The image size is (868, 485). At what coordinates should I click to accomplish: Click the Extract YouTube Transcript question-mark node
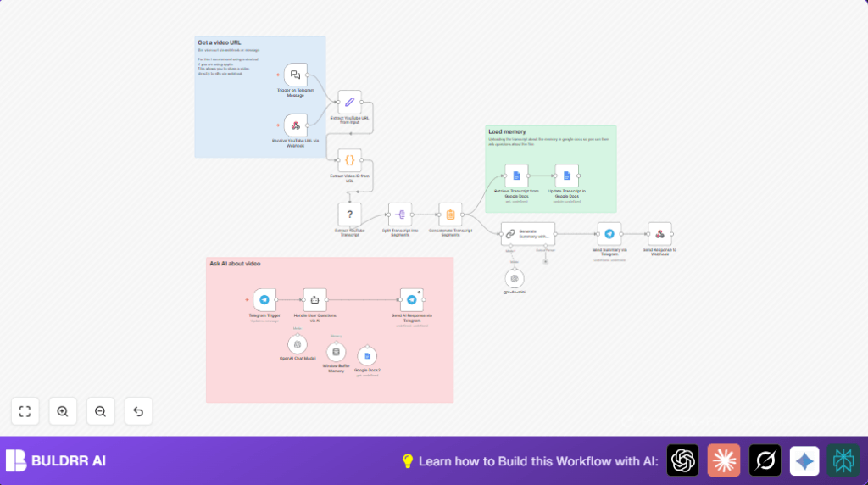coord(349,215)
